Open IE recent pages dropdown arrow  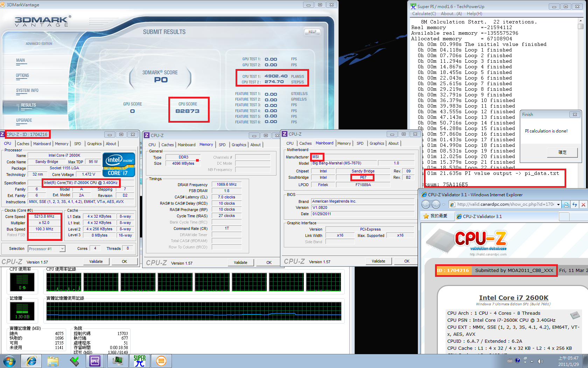443,205
